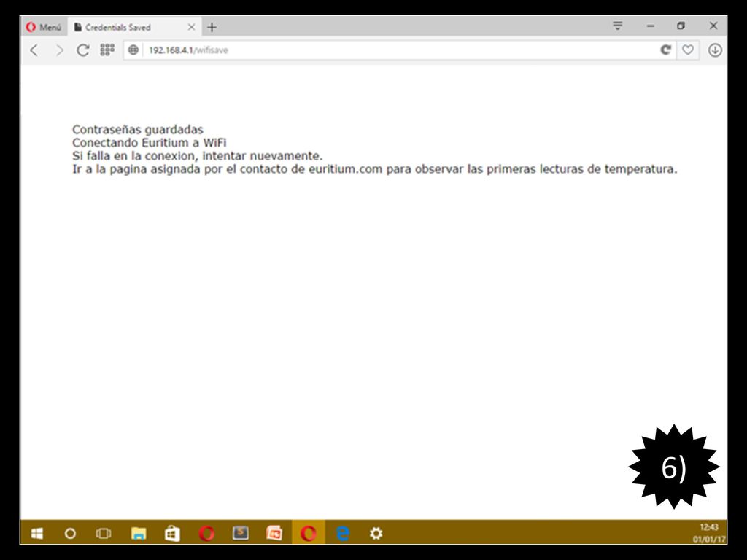The image size is (747, 560).
Task: Launch File Explorer from taskbar
Action: [138, 533]
